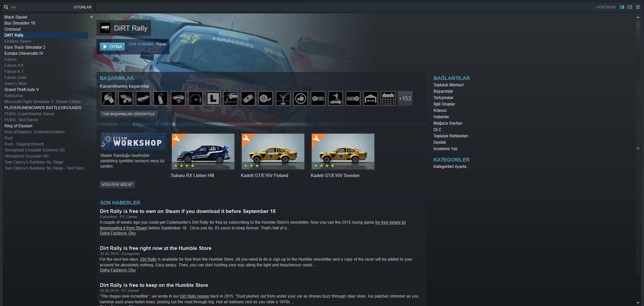644x306 pixels.
Task: Click the DiRT Rally game logo icon
Action: click(x=105, y=28)
